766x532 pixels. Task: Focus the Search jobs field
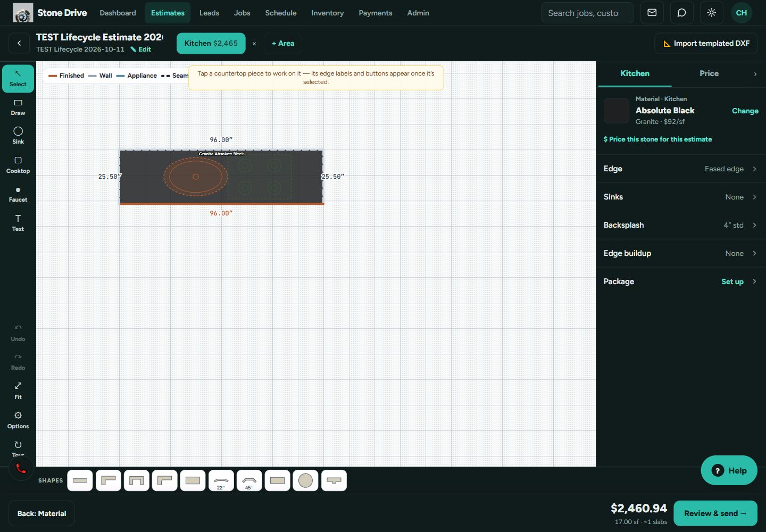(x=587, y=13)
